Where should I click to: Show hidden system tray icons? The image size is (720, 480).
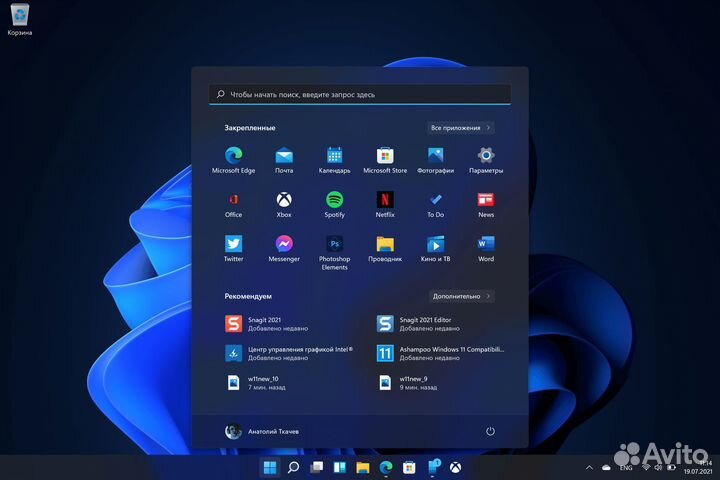pyautogui.click(x=589, y=468)
